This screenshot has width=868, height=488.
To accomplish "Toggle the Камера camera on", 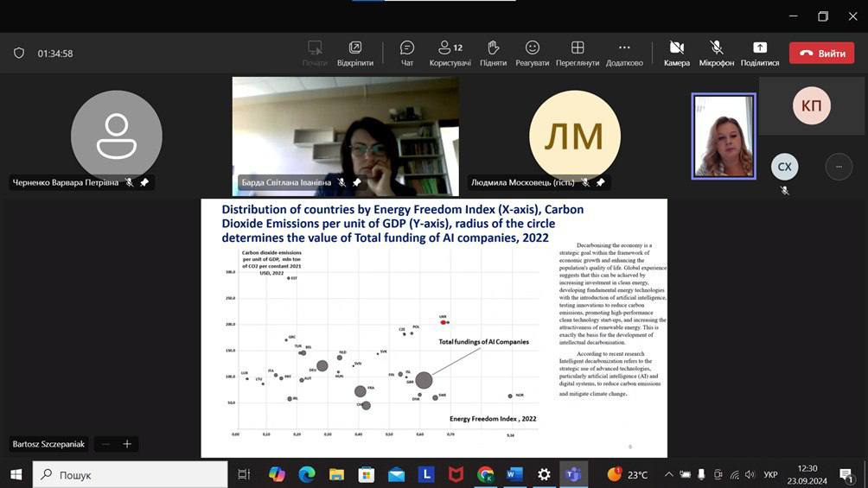I will [x=676, y=53].
